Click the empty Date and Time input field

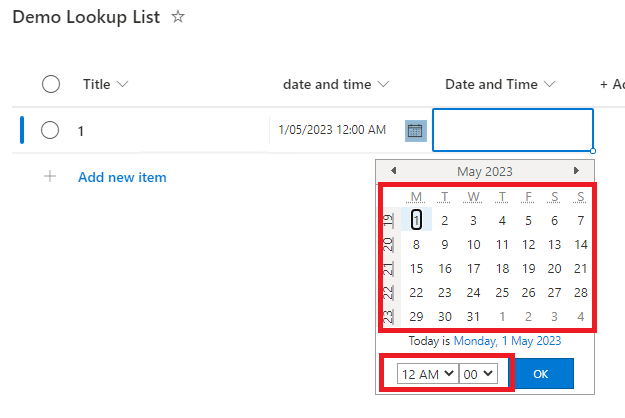(512, 130)
